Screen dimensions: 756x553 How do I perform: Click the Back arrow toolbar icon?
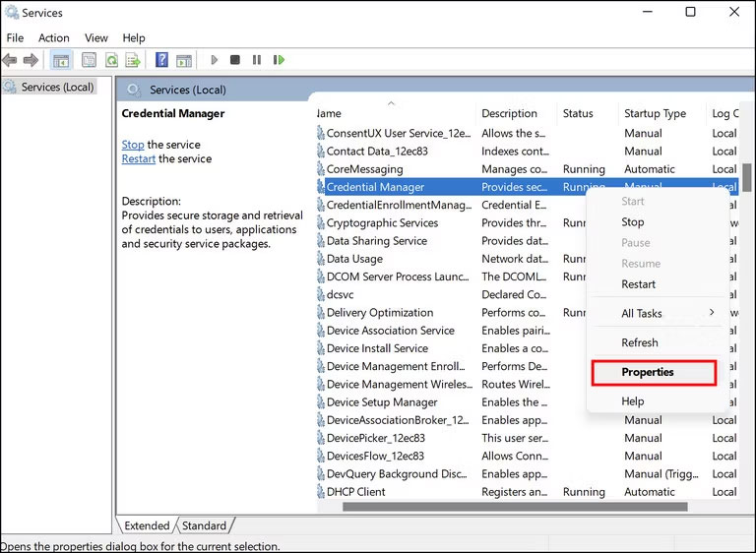(x=10, y=60)
